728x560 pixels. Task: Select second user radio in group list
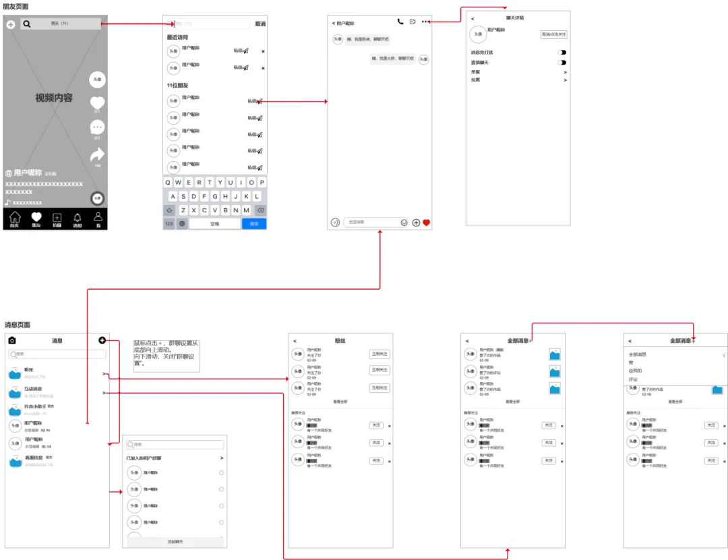point(222,489)
